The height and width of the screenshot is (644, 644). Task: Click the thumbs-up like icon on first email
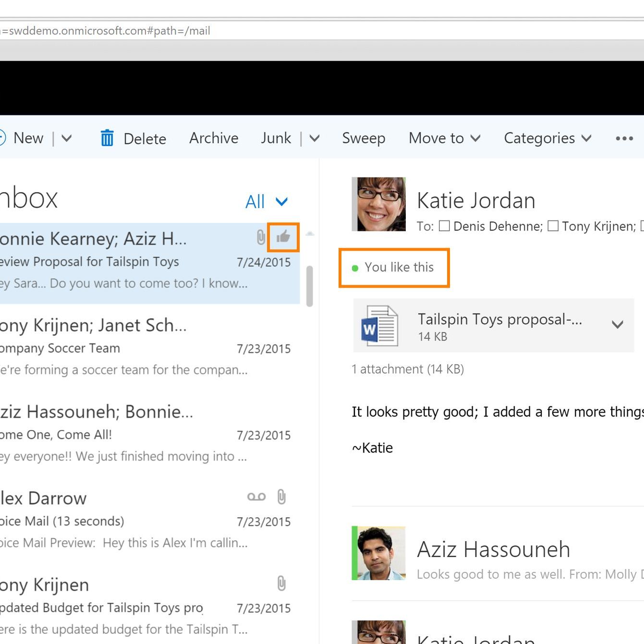point(283,237)
